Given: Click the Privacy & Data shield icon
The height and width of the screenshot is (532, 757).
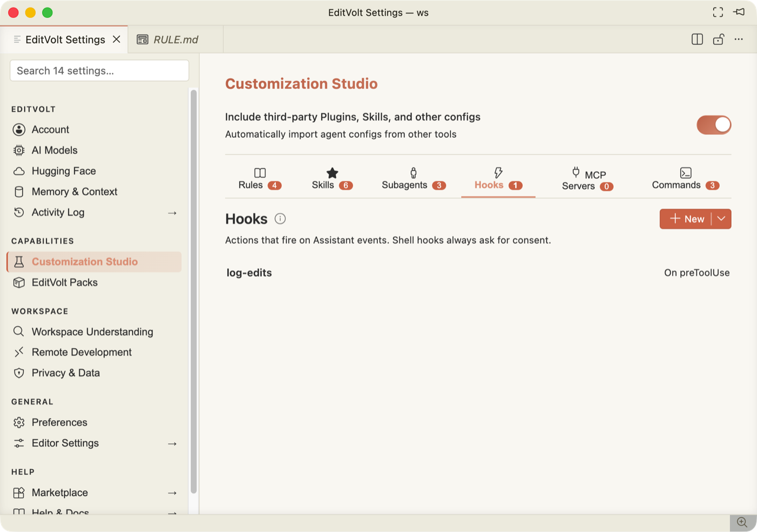Looking at the screenshot, I should [19, 373].
